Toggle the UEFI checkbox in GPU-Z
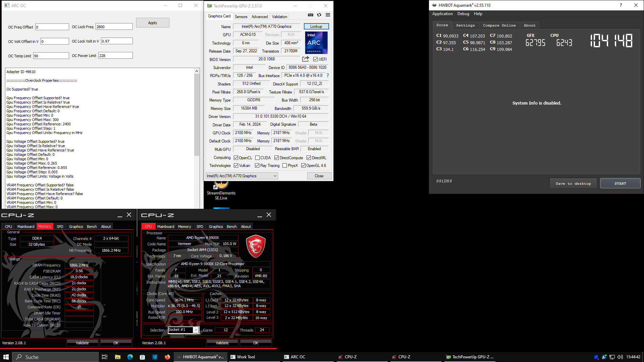Viewport: 644px width, 362px height. (316, 59)
